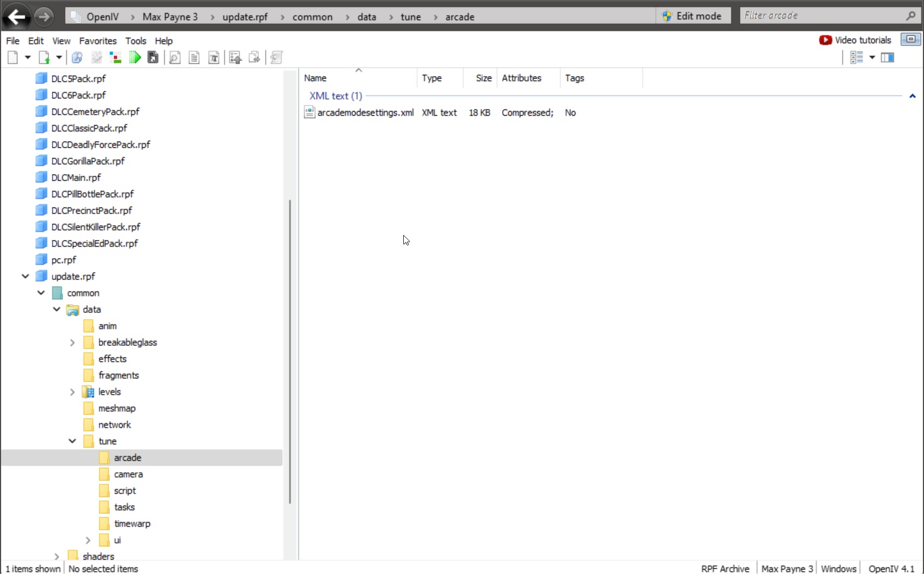
Task: Click the grayed script scroll toolbar icon
Action: tap(277, 57)
